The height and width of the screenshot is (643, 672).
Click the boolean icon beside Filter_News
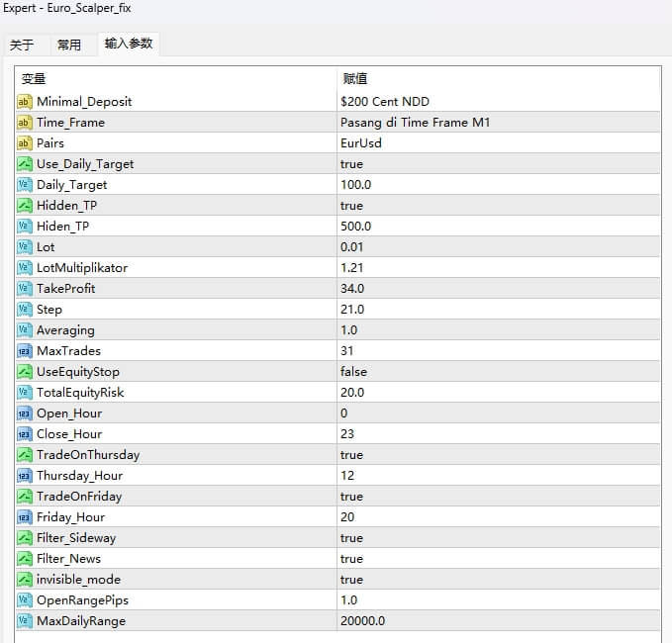pos(25,559)
